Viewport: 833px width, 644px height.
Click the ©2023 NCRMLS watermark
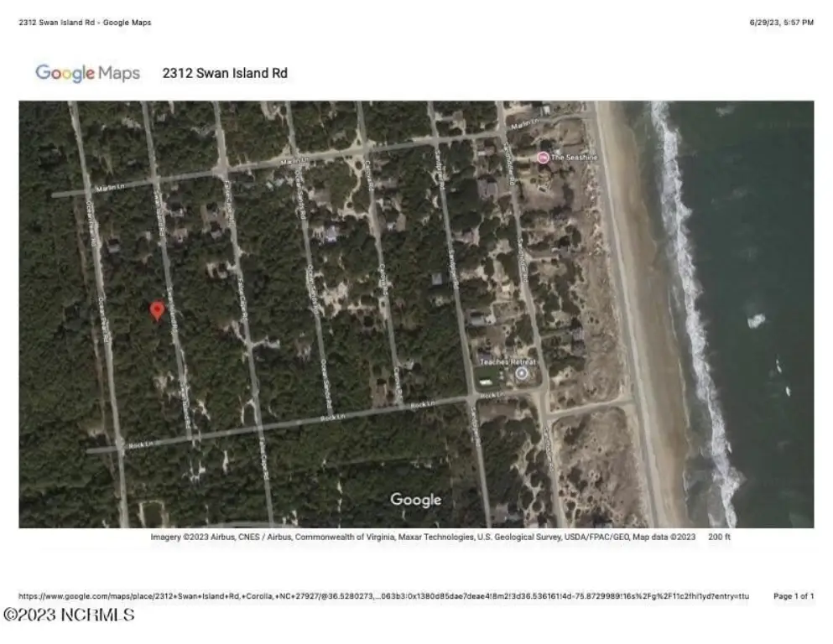coord(69,615)
